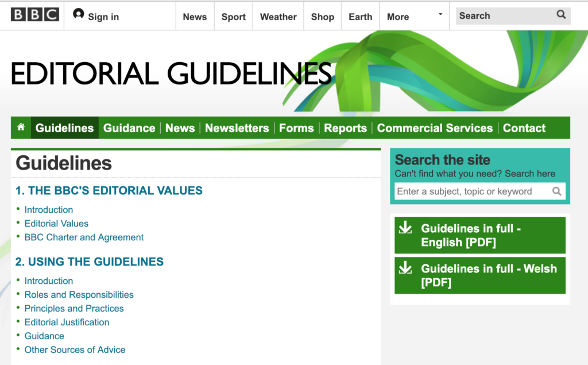
Task: Open the Shop link in top bar
Action: [323, 17]
